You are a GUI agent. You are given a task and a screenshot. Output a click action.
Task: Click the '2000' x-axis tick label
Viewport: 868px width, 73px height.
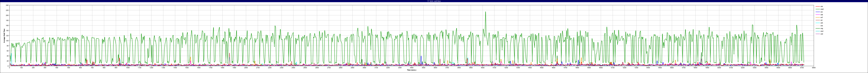click(x=246, y=68)
